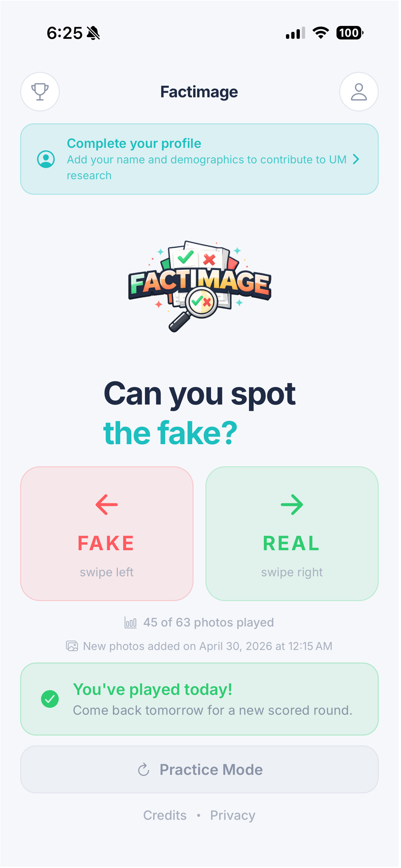
Task: Click the green right arrow icon
Action: coord(292,504)
